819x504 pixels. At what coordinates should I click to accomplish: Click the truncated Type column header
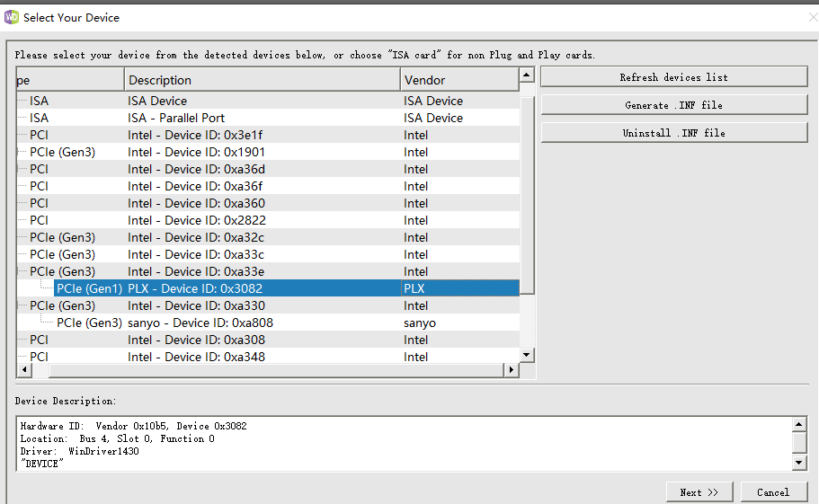[x=70, y=80]
